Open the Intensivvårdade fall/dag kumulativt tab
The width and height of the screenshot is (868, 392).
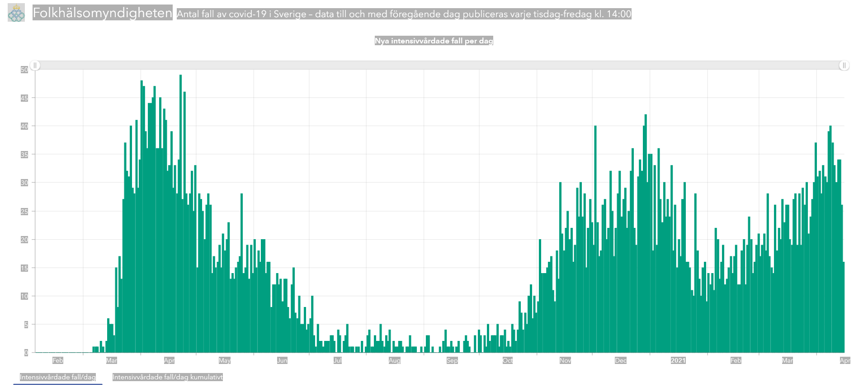coord(167,377)
